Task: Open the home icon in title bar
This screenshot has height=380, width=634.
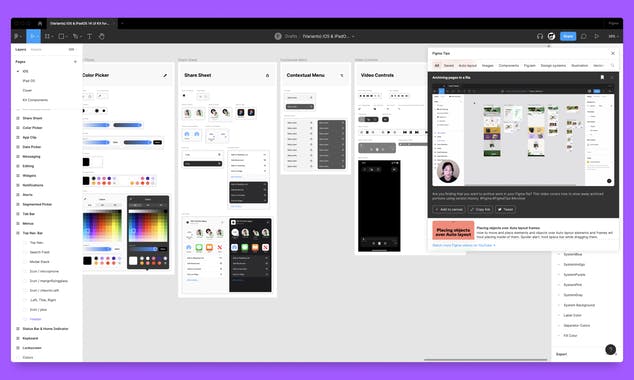Action: pyautogui.click(x=40, y=23)
